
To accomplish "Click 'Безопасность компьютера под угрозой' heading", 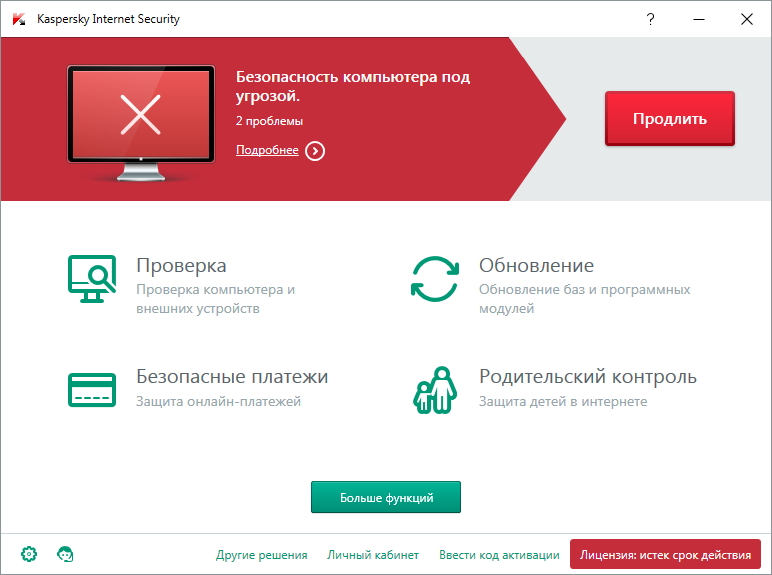I will tap(353, 86).
